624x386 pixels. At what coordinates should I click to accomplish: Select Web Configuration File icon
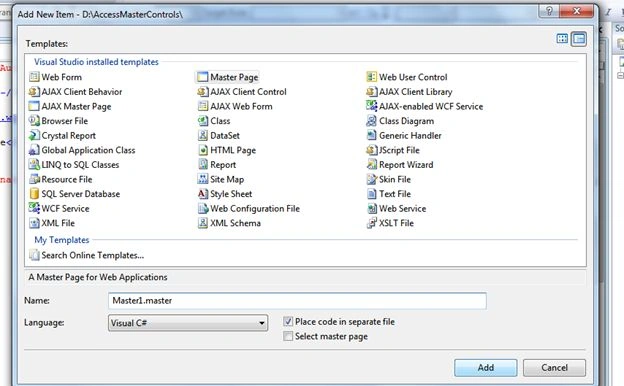pos(203,208)
